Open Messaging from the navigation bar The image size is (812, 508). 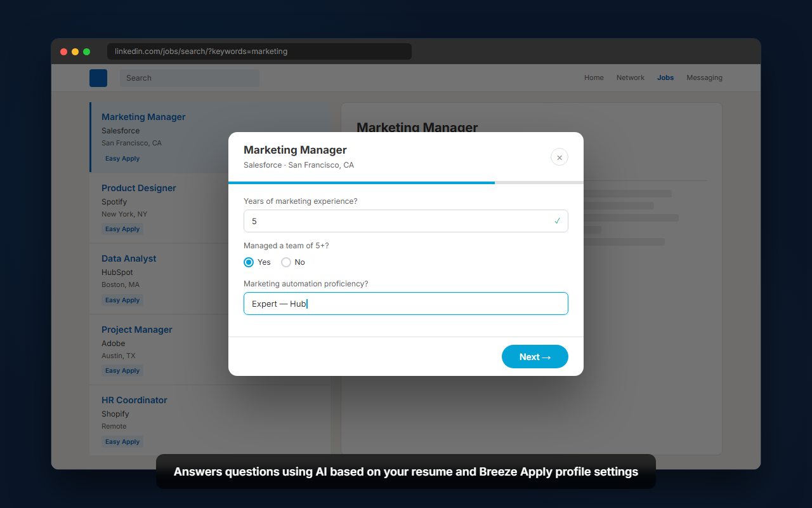point(704,77)
